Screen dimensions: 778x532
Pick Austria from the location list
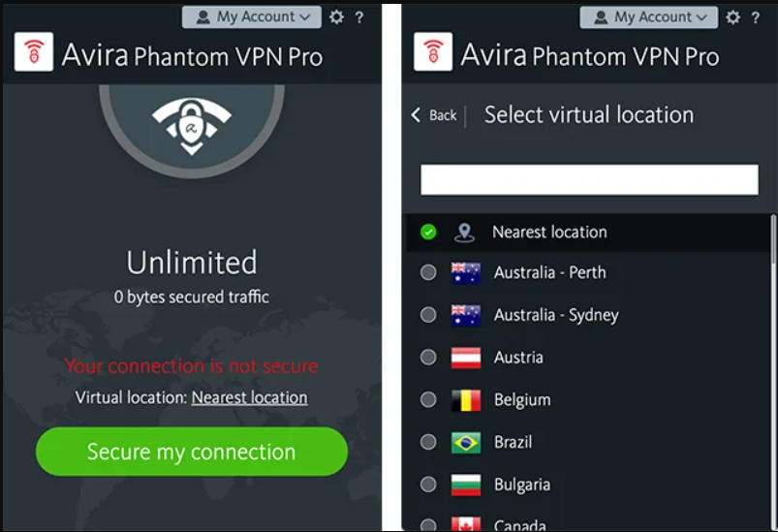coord(518,358)
